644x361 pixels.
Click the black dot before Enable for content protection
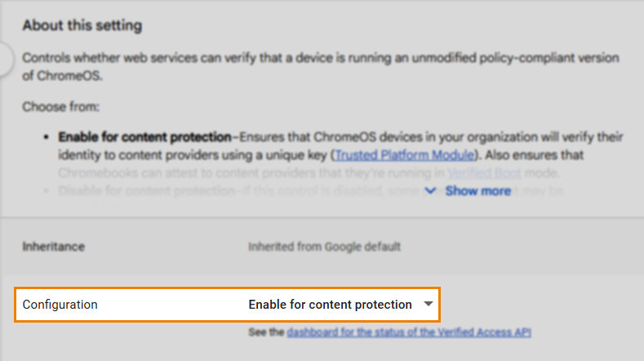[47, 136]
